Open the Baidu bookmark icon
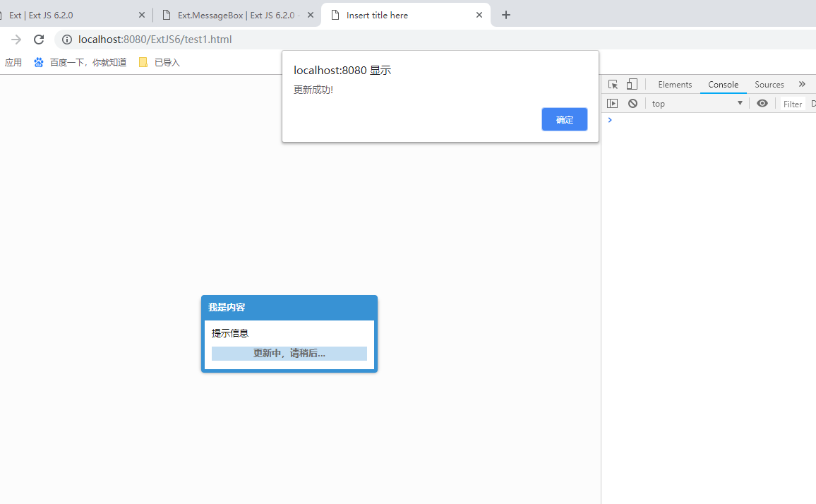This screenshot has height=504, width=816. click(x=39, y=62)
